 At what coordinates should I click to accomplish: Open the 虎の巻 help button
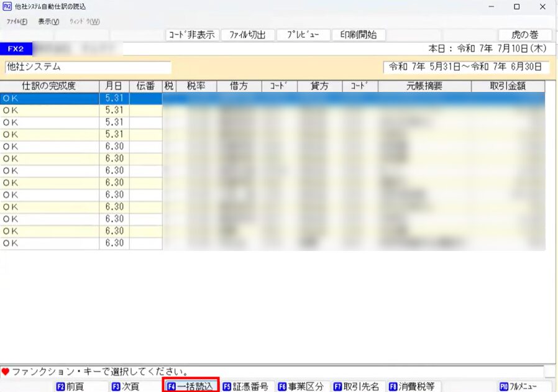523,35
